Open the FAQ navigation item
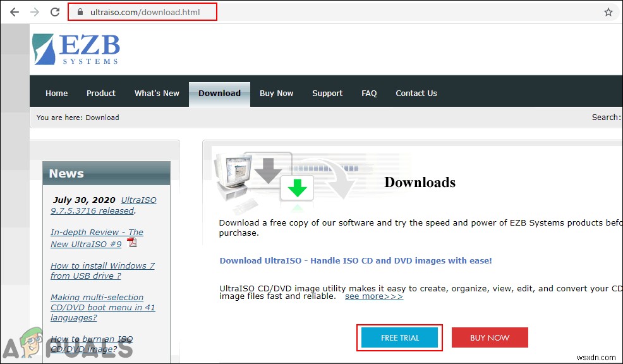The width and height of the screenshot is (623, 364). 369,94
